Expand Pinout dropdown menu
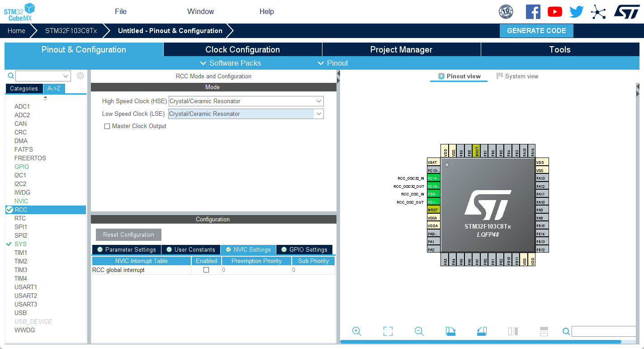This screenshot has height=349, width=644. [333, 63]
